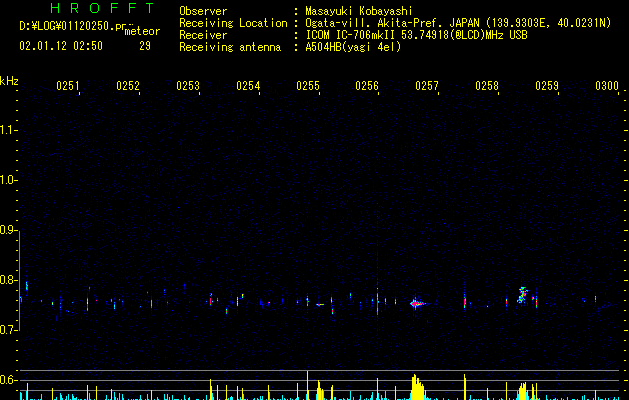
Task: Click time marker 0253
Action: click(x=188, y=85)
